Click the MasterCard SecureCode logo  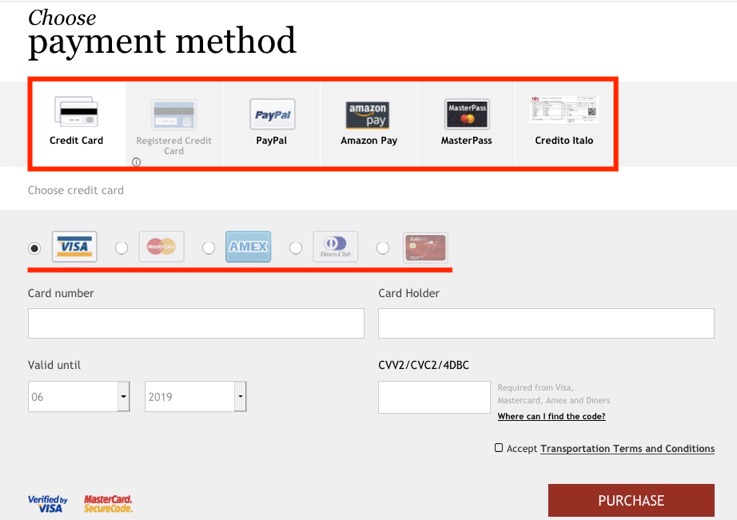pyautogui.click(x=108, y=504)
